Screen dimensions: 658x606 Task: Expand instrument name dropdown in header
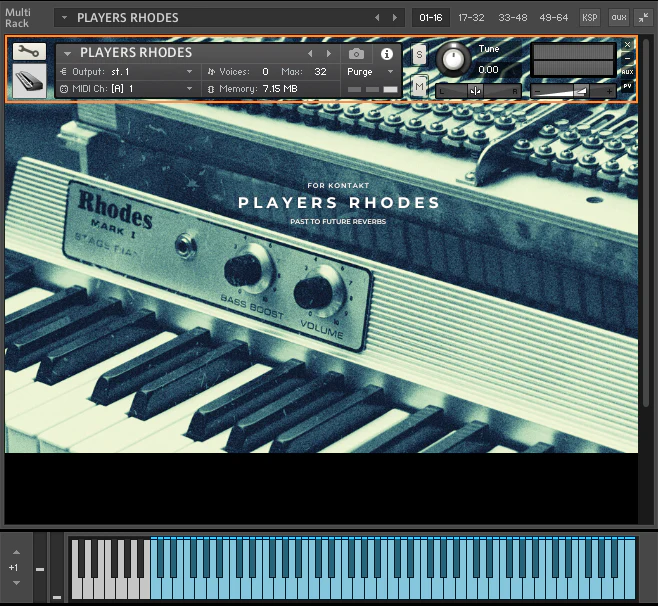pyautogui.click(x=67, y=54)
